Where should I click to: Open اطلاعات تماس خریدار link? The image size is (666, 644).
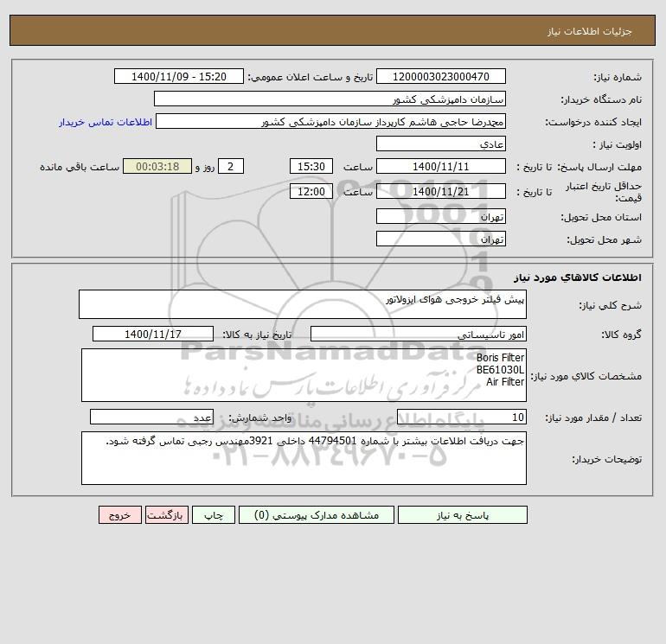coord(106,122)
